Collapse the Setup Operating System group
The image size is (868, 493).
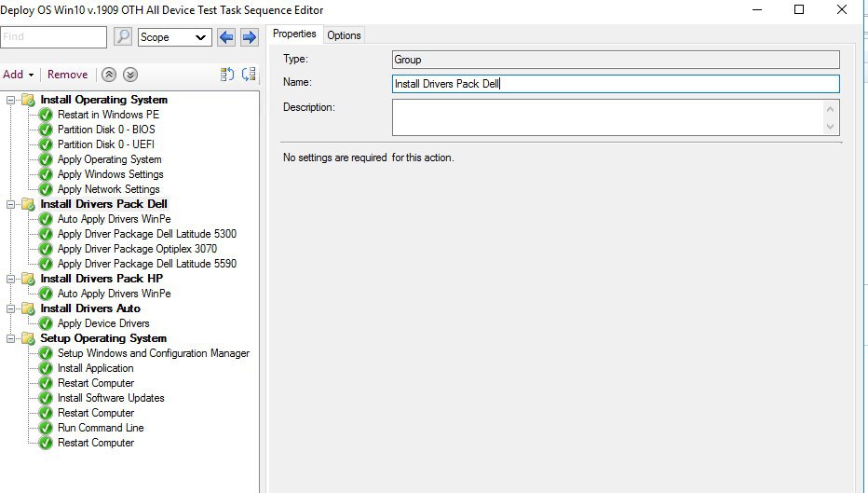pos(10,339)
